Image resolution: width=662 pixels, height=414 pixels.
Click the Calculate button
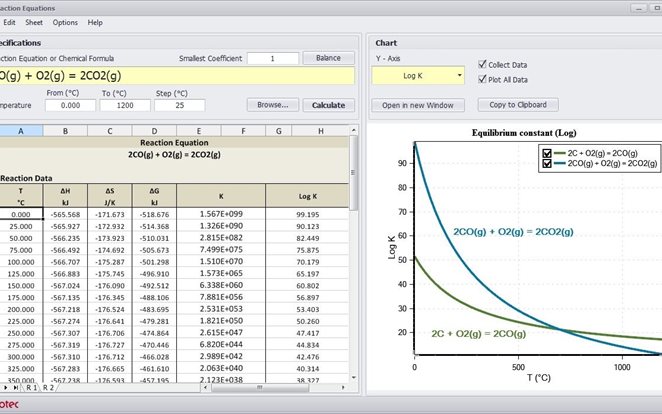(x=328, y=105)
